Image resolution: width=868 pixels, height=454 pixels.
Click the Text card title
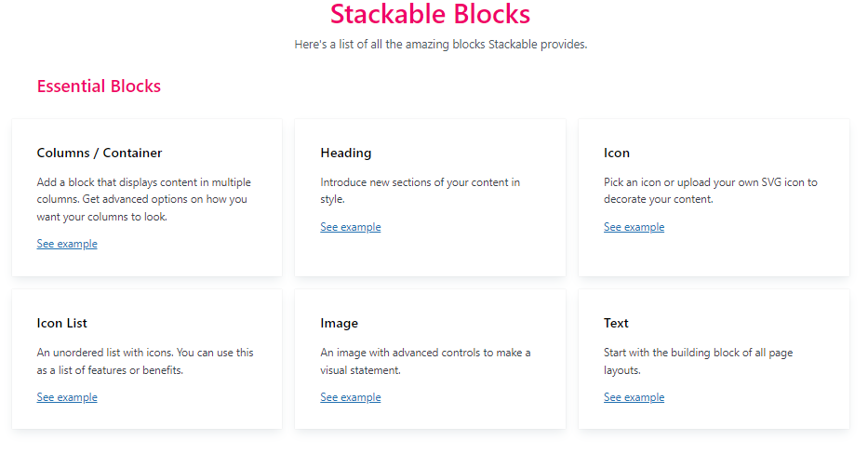tap(616, 323)
